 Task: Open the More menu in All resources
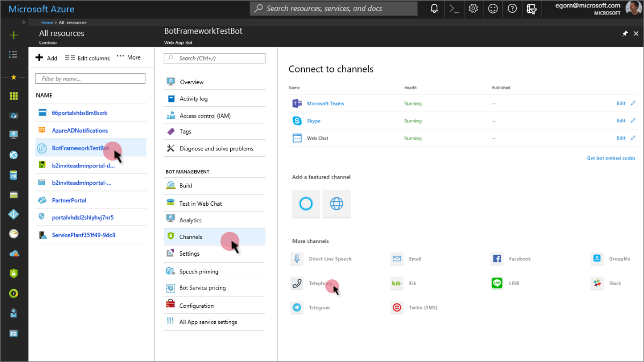129,57
